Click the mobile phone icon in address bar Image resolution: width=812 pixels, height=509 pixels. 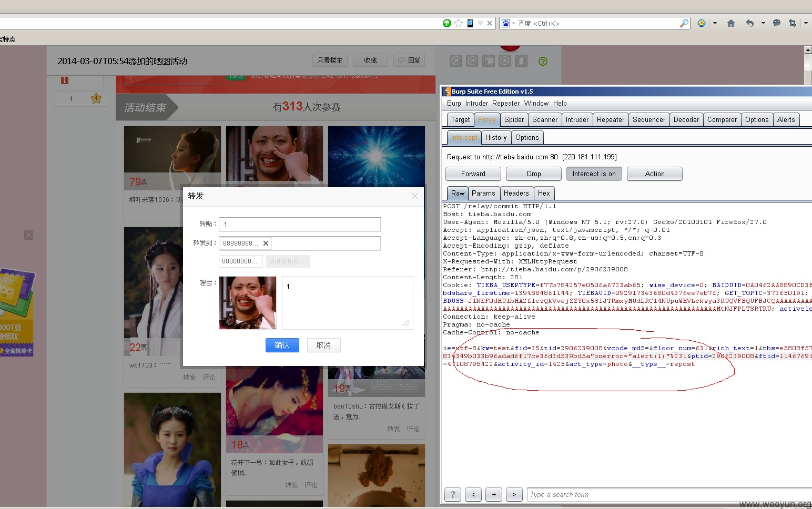coord(470,23)
